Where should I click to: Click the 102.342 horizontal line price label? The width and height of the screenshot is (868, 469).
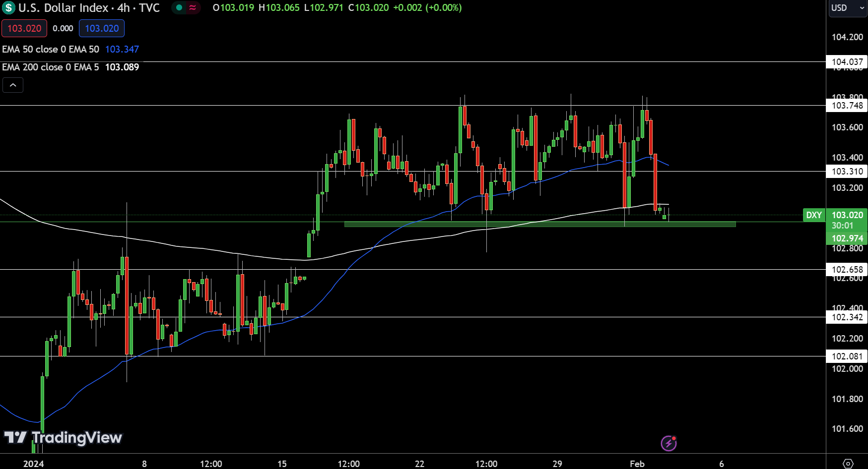click(x=847, y=317)
